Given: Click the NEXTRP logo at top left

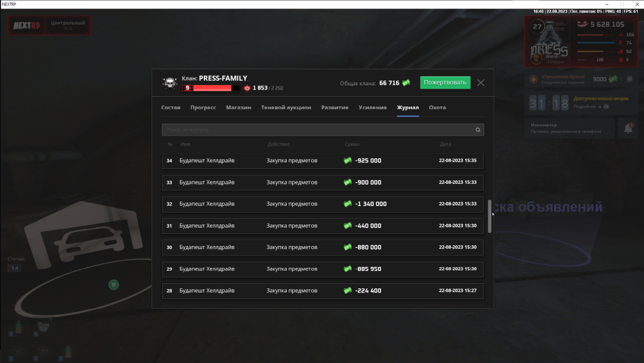Looking at the screenshot, I should tap(27, 26).
